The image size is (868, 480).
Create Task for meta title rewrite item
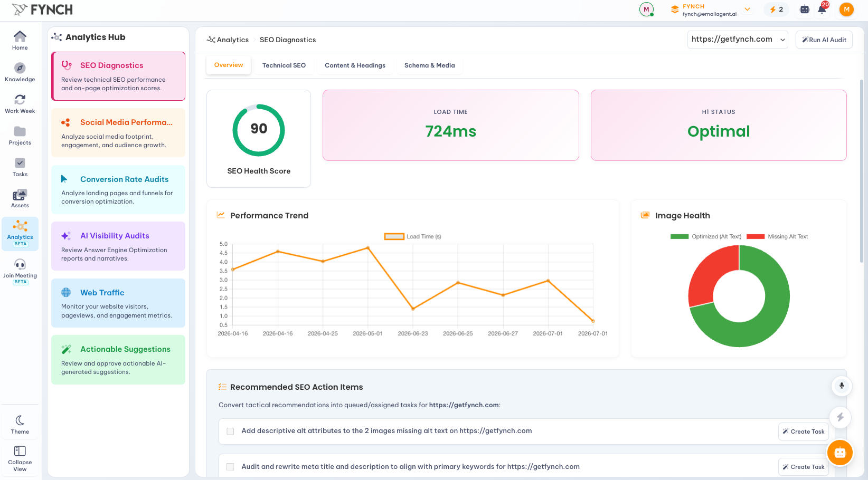point(804,467)
